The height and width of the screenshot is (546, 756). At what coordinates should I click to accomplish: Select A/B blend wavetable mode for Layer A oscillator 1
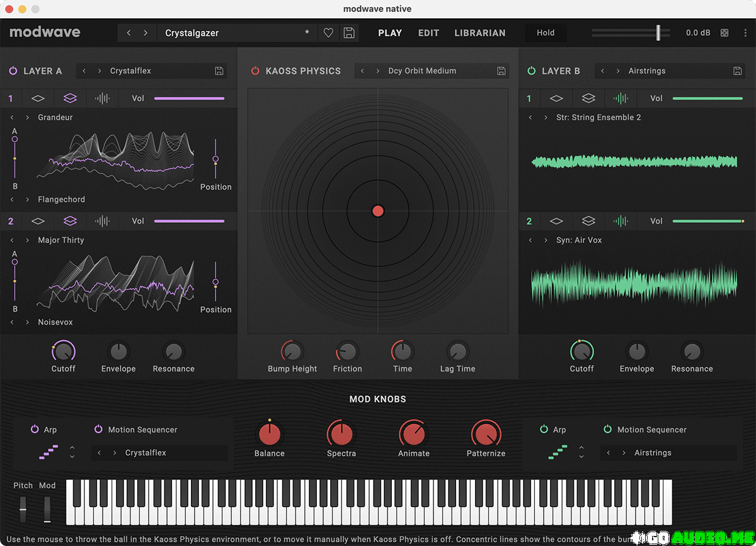(x=71, y=98)
